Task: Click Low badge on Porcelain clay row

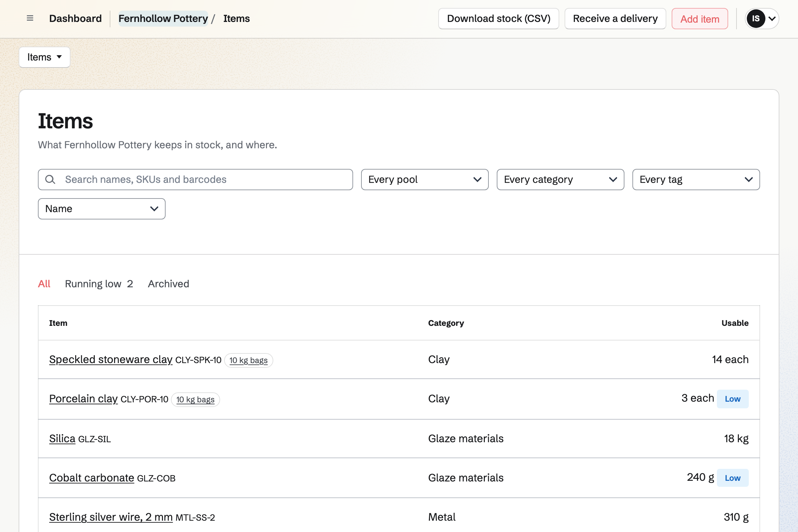Action: coord(732,399)
